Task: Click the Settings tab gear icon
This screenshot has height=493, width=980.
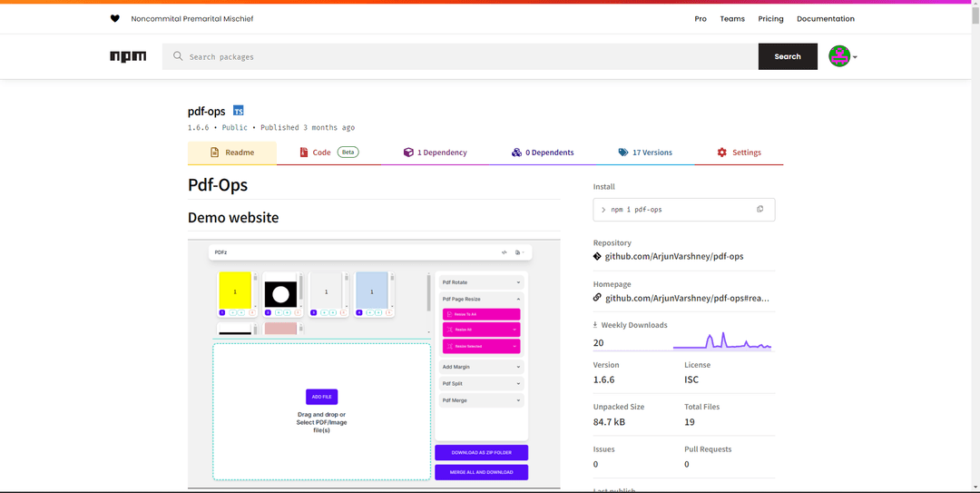Action: click(x=722, y=153)
